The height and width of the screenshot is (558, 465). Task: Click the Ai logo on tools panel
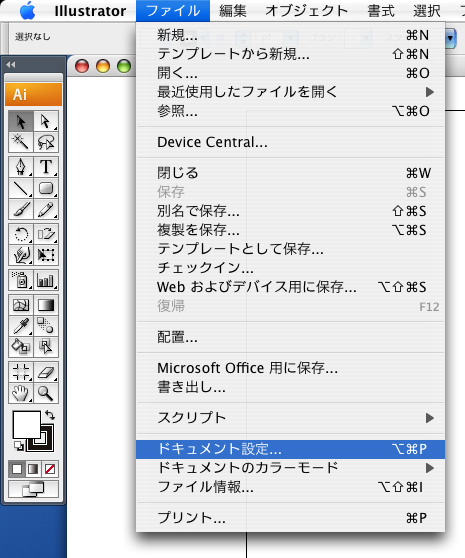point(33,94)
